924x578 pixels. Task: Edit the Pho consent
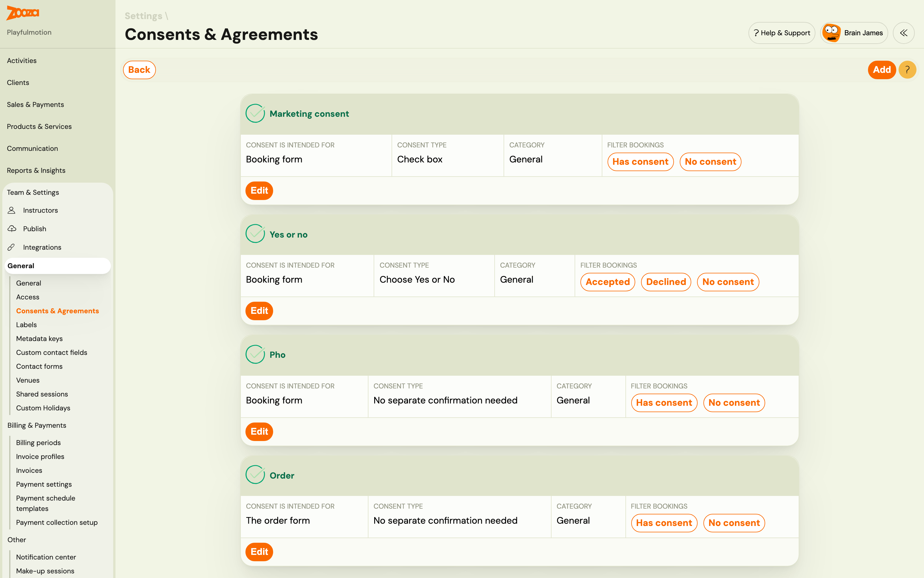click(259, 431)
